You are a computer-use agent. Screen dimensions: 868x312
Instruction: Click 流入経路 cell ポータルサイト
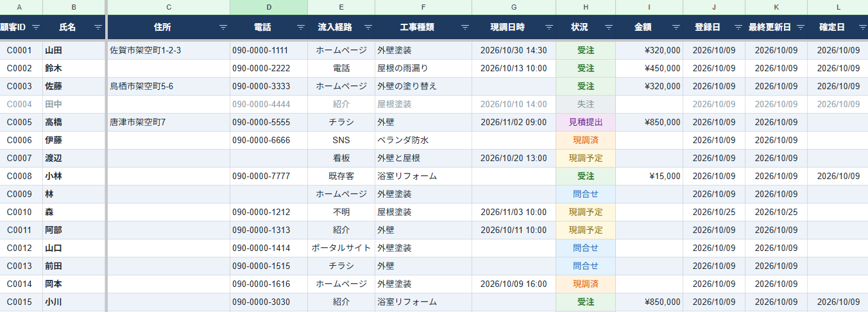341,248
